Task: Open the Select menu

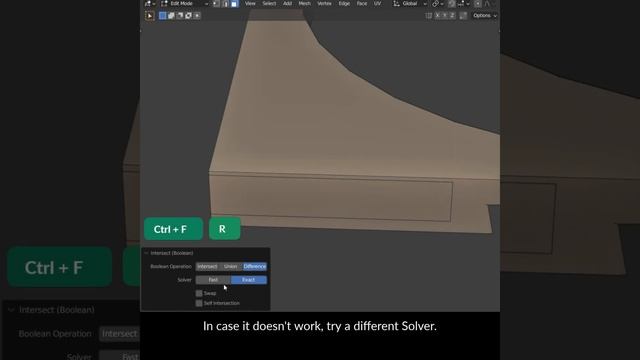Action: [269, 4]
